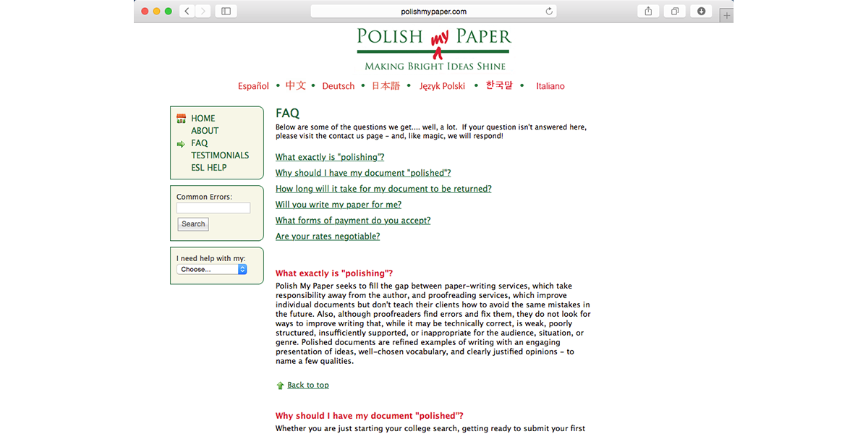
Task: Open the 'I need help with my' dropdown
Action: (212, 269)
